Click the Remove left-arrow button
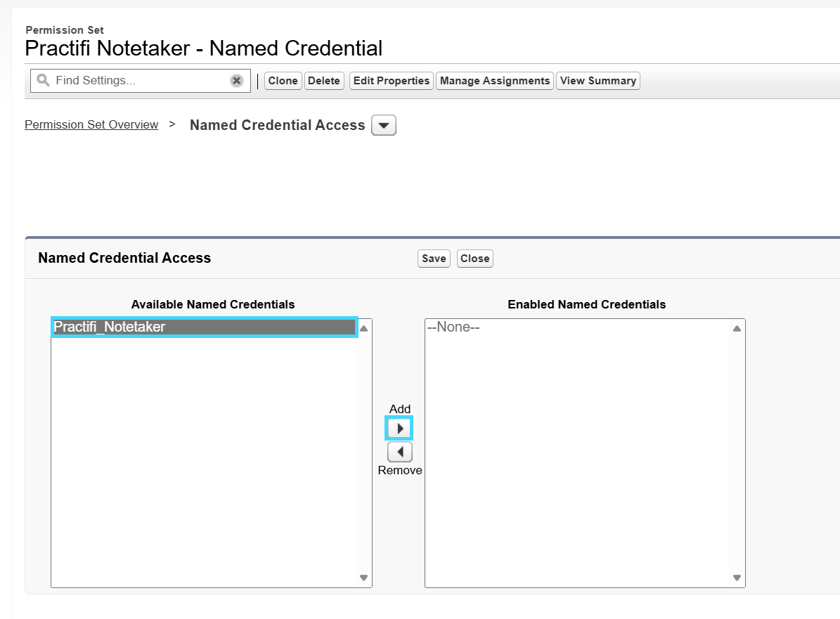This screenshot has width=840, height=619. click(400, 452)
